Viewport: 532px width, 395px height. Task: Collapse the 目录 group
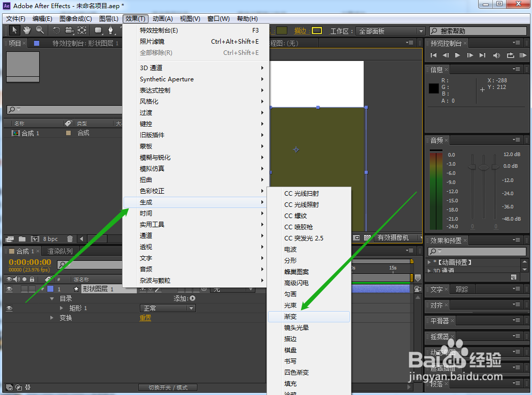click(52, 299)
